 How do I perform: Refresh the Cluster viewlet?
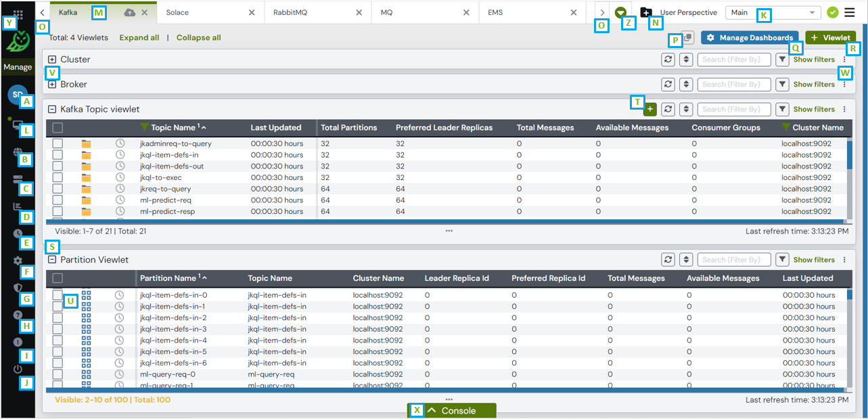[x=668, y=60]
